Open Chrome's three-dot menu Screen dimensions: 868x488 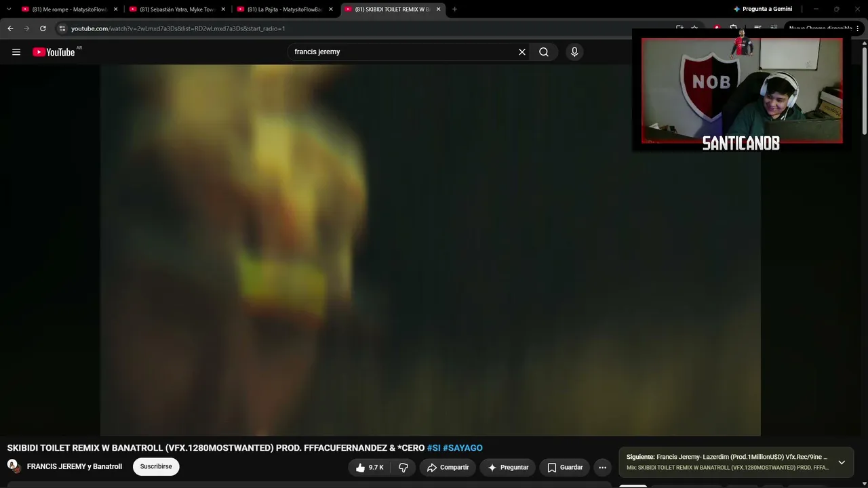pos(858,28)
